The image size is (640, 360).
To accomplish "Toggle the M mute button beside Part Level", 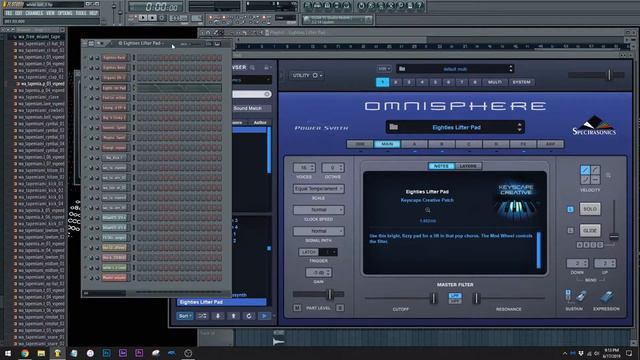I will [297, 308].
